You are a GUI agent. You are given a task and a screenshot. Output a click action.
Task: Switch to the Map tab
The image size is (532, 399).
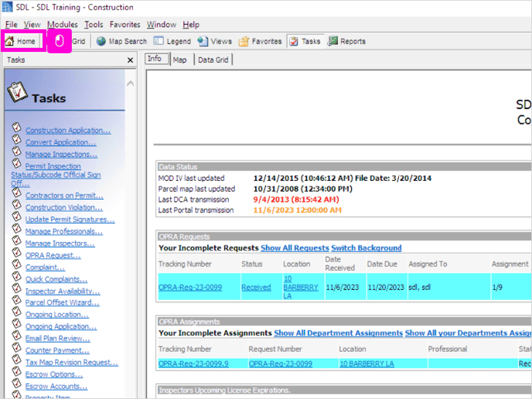click(x=180, y=60)
